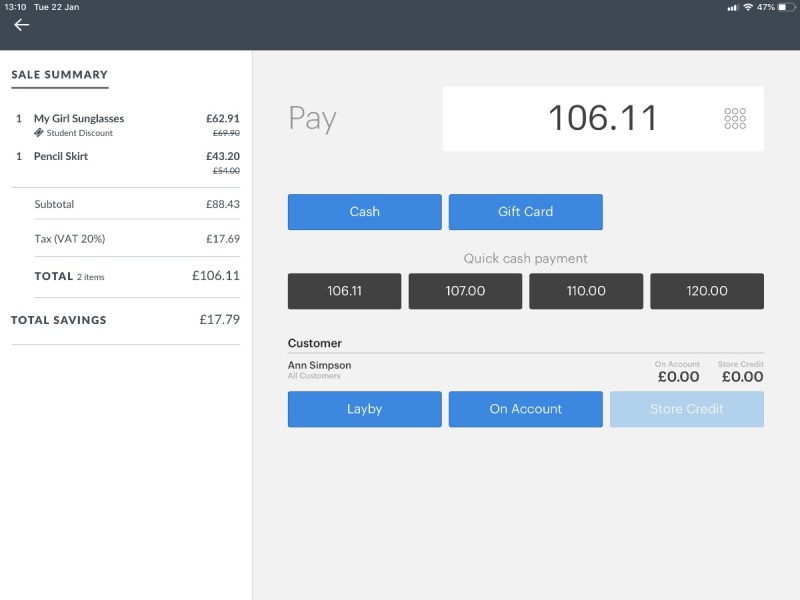The image size is (800, 600).
Task: Pay using a Gift Card
Action: 525,212
